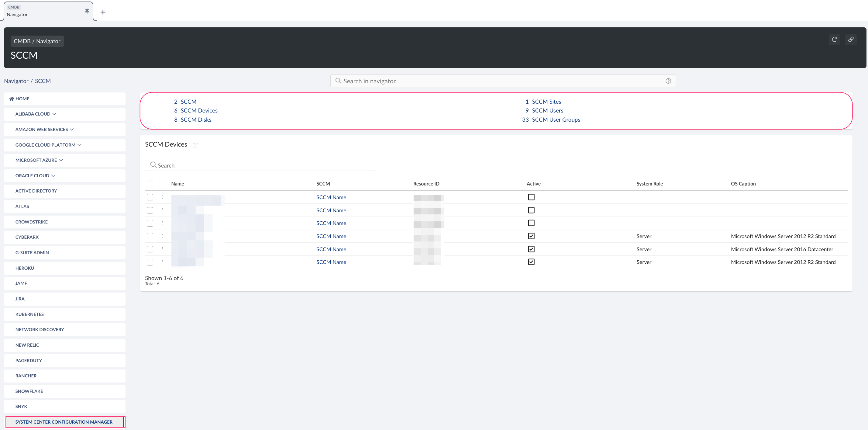Select the first device row checkbox
This screenshot has width=868, height=430.
coord(150,197)
